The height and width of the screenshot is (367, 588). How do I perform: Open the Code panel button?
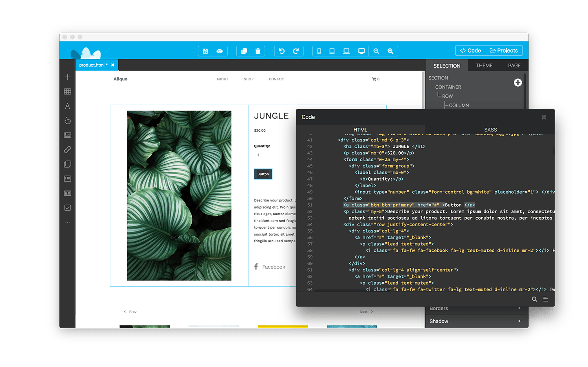pos(470,51)
